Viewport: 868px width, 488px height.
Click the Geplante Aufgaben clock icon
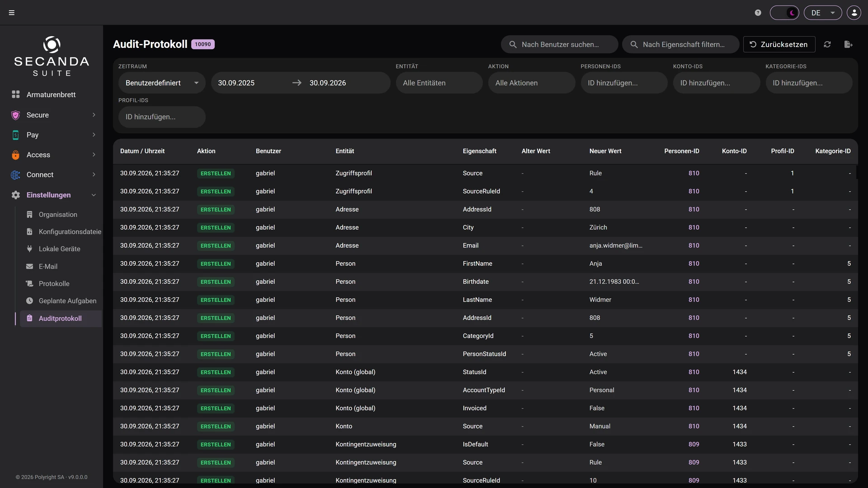pos(29,301)
